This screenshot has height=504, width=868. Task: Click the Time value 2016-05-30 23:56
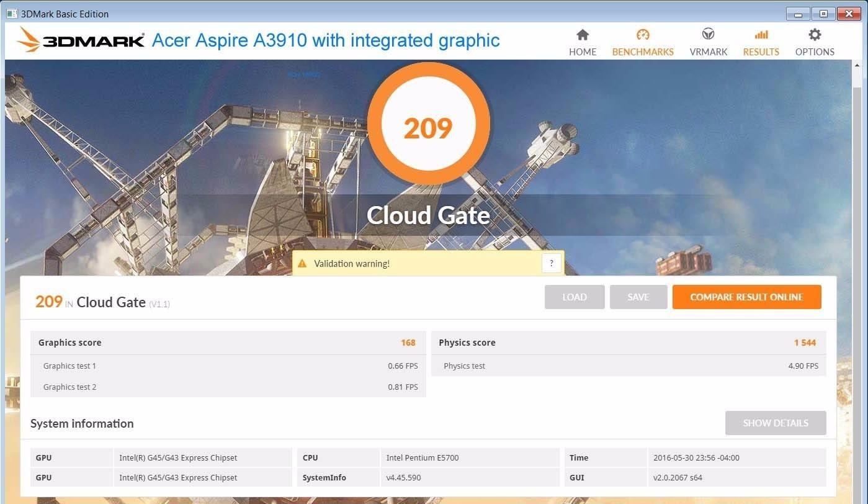[x=696, y=458]
